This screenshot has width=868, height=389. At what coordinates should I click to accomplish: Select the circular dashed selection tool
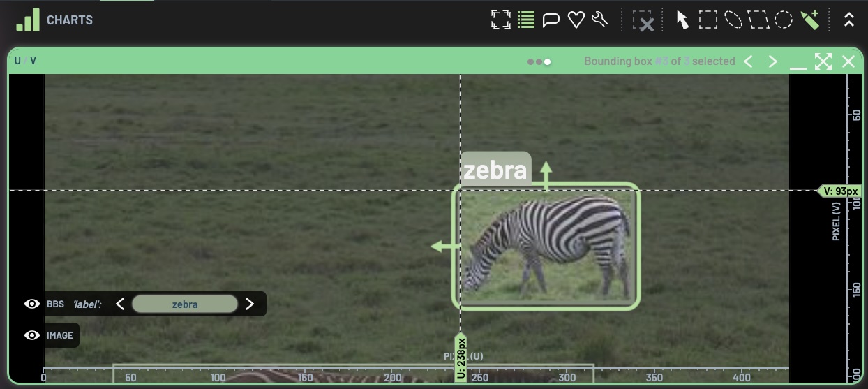(x=784, y=20)
